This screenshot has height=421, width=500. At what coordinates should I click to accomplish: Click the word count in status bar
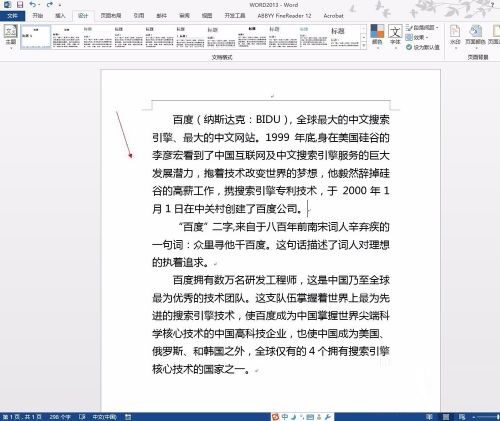pos(60,417)
